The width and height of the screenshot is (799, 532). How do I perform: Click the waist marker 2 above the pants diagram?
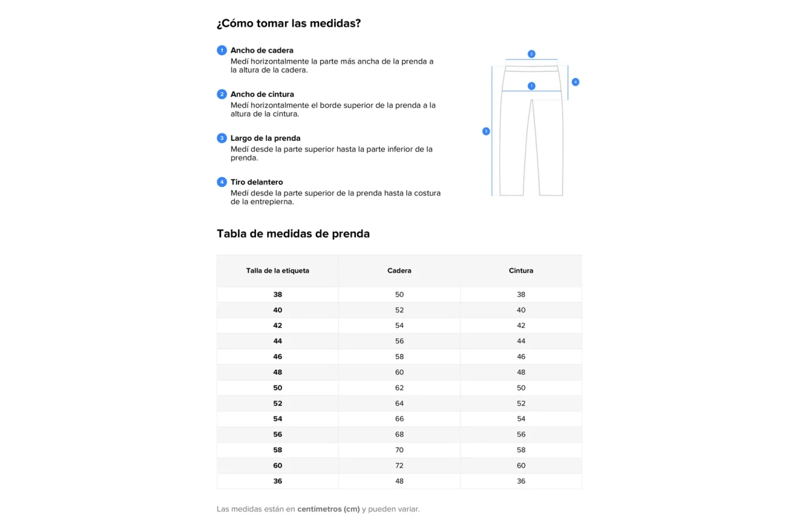click(x=531, y=54)
